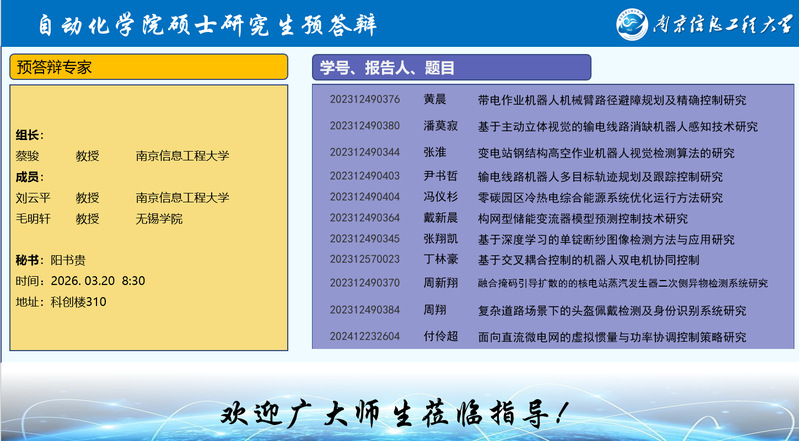Click committee member name 刘云平
Image resolution: width=799 pixels, height=441 pixels.
pos(33,198)
